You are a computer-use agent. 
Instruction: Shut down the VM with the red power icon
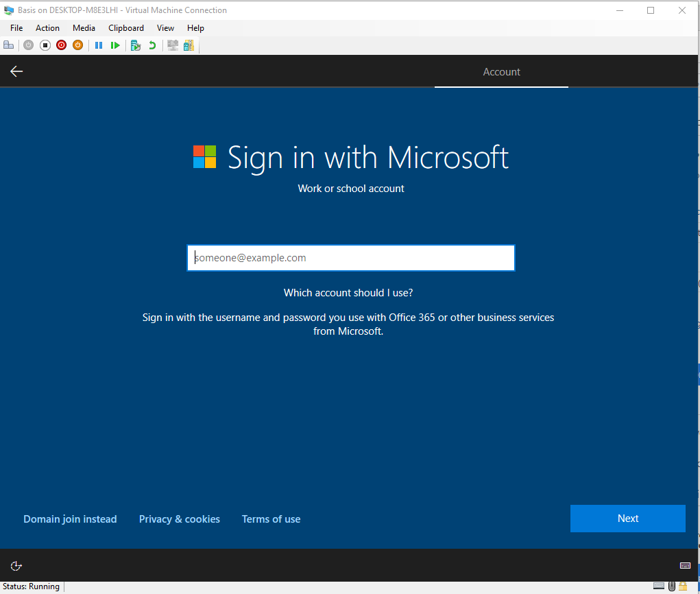click(62, 45)
